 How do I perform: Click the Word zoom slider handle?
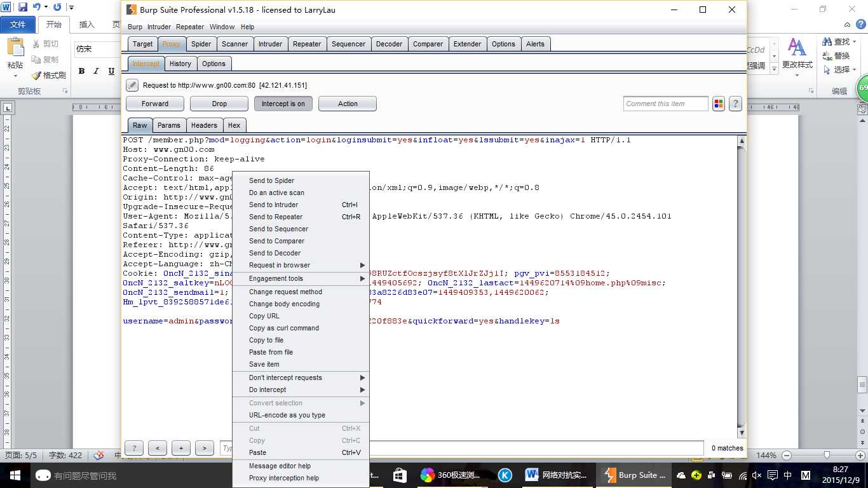pyautogui.click(x=827, y=455)
